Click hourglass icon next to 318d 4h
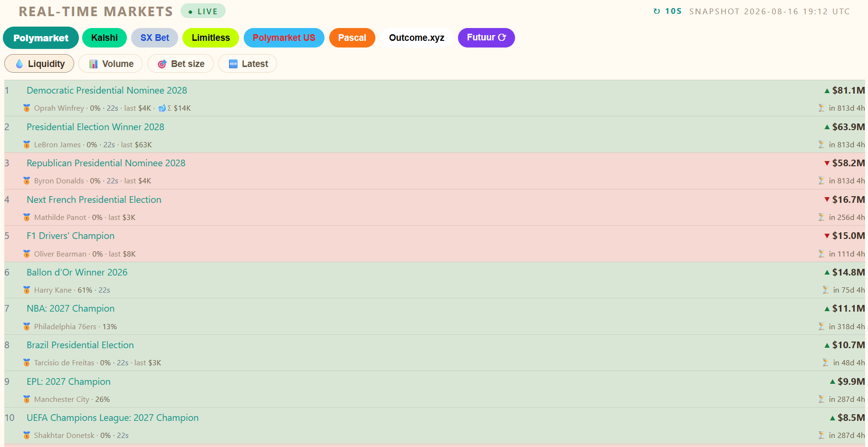The height and width of the screenshot is (447, 868). click(821, 326)
